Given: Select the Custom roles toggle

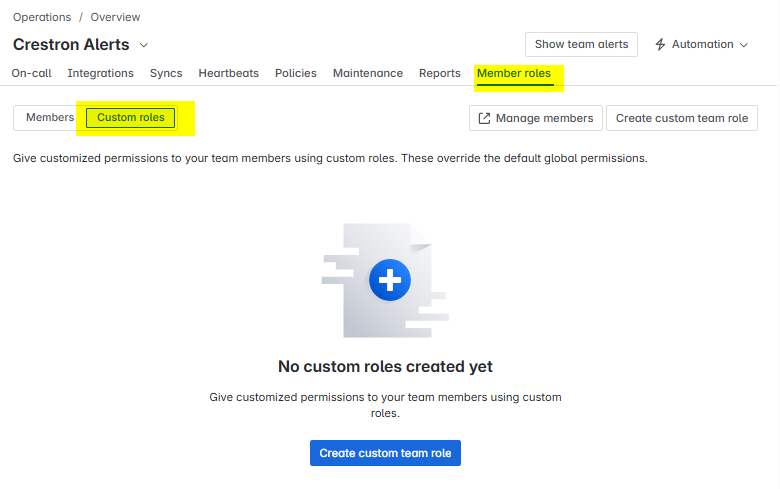Looking at the screenshot, I should coord(130,117).
